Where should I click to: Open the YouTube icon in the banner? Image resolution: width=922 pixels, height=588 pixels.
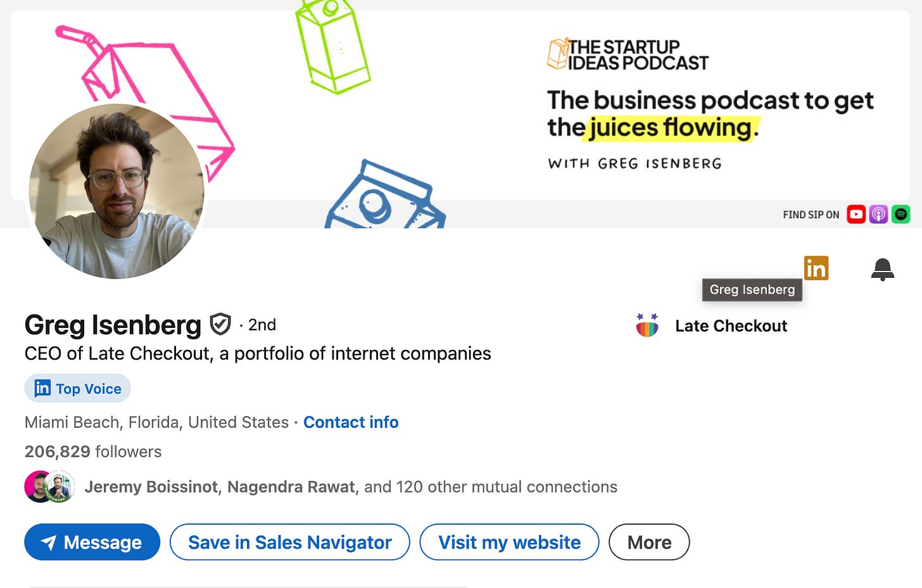[856, 214]
